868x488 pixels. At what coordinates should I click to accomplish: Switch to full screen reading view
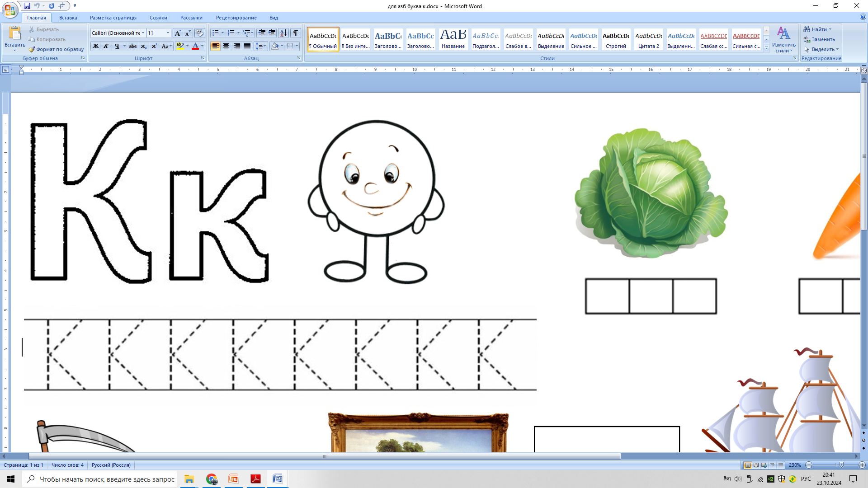pyautogui.click(x=756, y=465)
